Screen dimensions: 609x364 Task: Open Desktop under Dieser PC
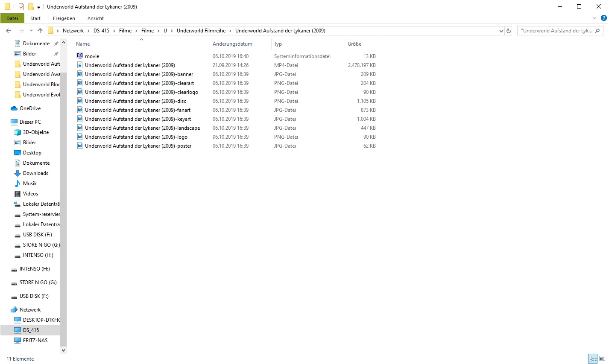coord(32,153)
